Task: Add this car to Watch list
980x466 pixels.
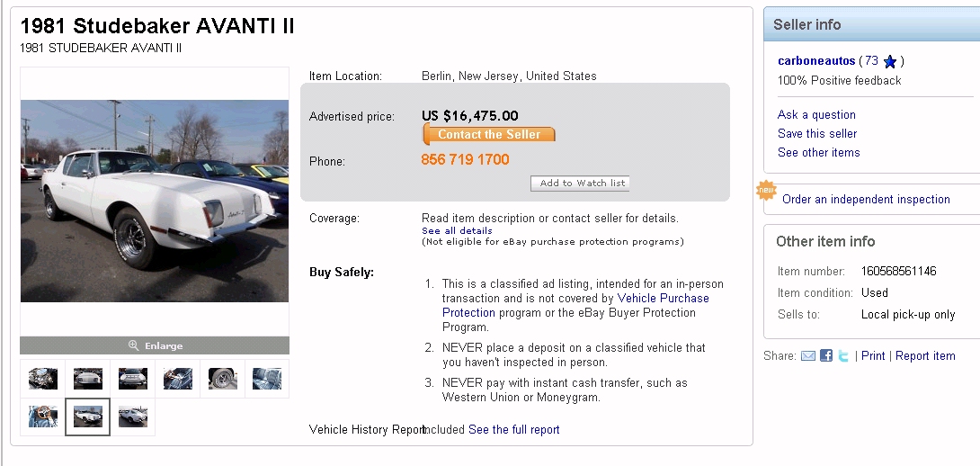Action: point(580,184)
